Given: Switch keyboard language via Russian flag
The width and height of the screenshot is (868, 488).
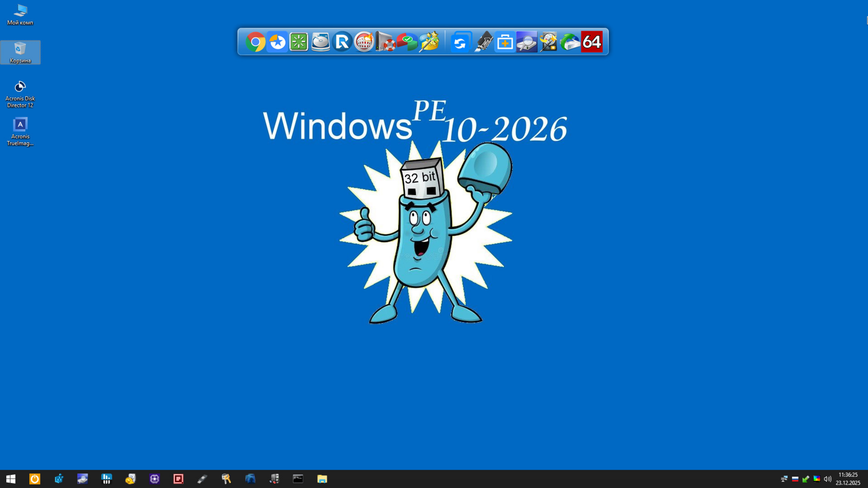Looking at the screenshot, I should (x=795, y=479).
